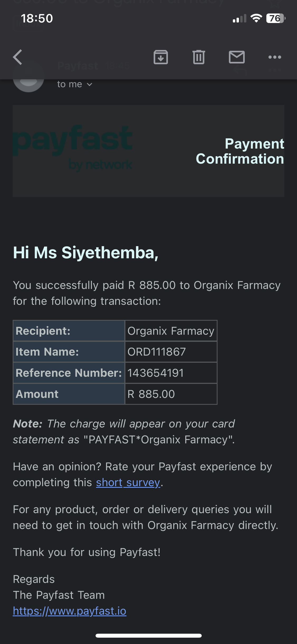Delete the email using the trash icon
The width and height of the screenshot is (297, 644).
[199, 57]
